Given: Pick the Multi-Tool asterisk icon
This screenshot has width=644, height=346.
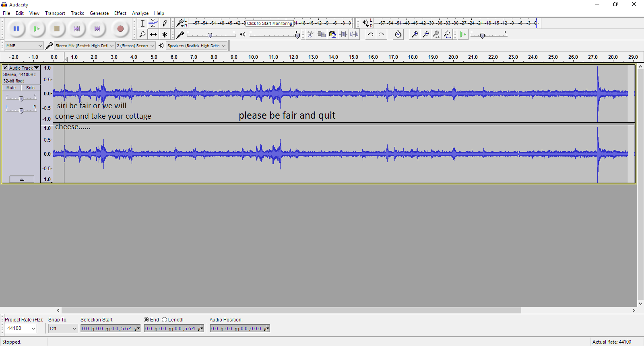Looking at the screenshot, I should 165,35.
